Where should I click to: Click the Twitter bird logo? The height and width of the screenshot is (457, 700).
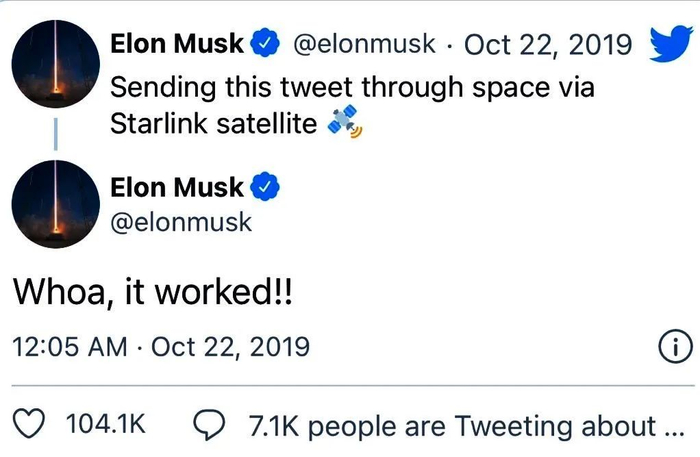pos(671,44)
